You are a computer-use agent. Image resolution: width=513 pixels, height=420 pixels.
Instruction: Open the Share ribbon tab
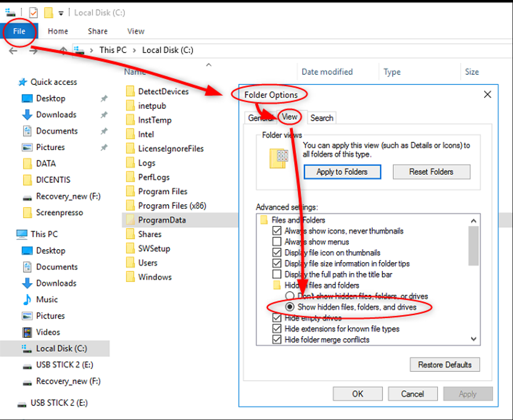(98, 31)
